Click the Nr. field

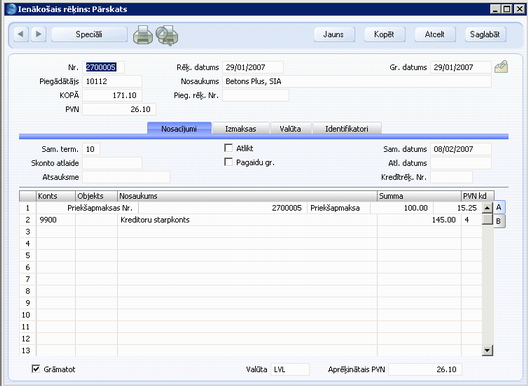[x=103, y=67]
